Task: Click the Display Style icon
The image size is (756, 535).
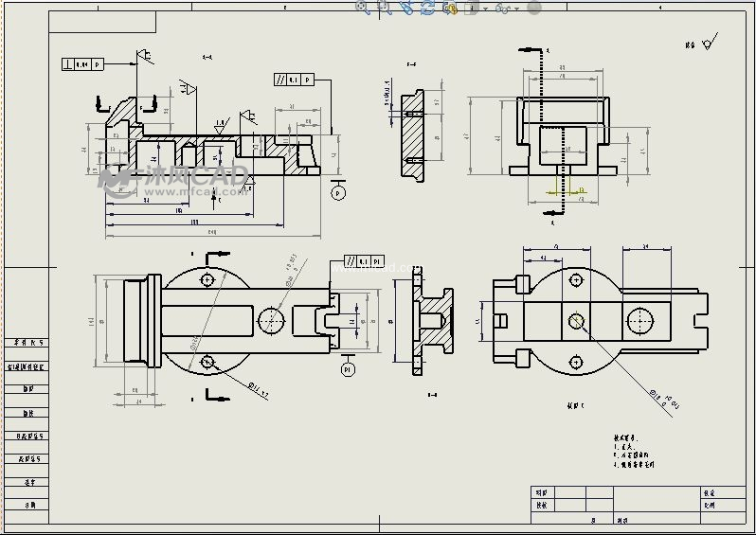Action: click(x=473, y=8)
